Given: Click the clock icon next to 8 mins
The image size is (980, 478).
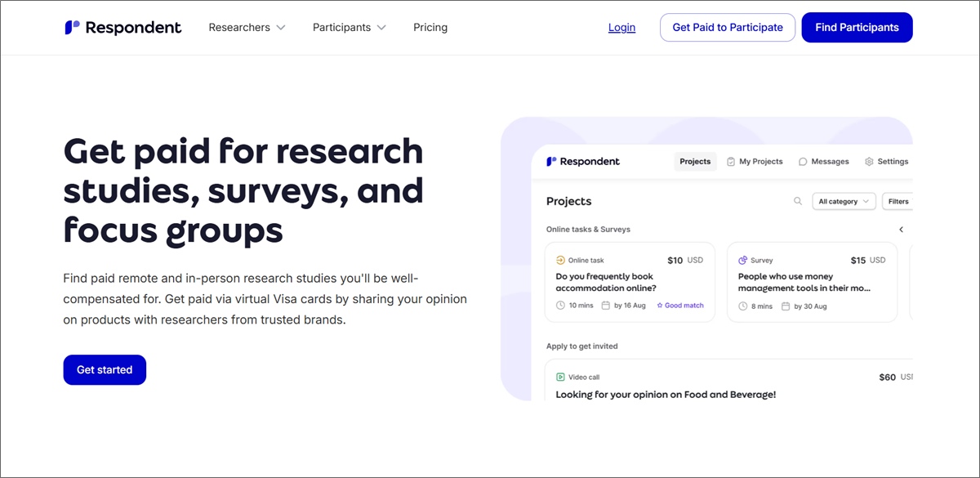Looking at the screenshot, I should (x=742, y=306).
